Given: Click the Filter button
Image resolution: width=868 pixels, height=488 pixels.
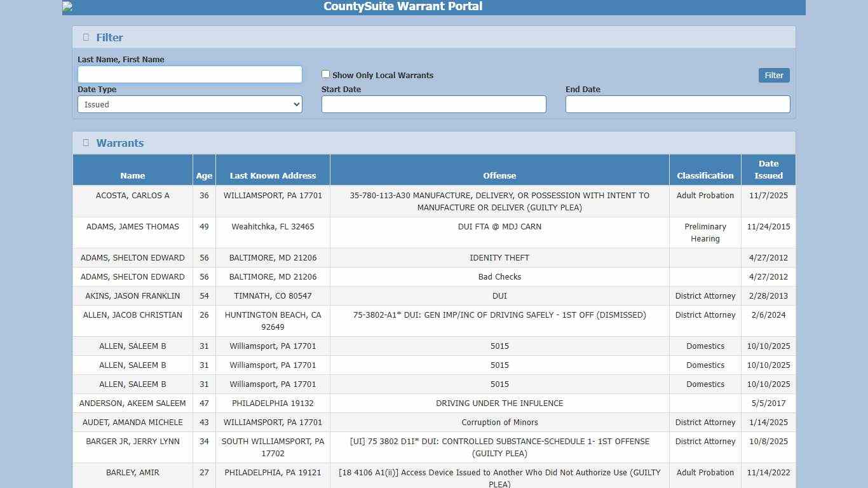Looking at the screenshot, I should pyautogui.click(x=773, y=75).
